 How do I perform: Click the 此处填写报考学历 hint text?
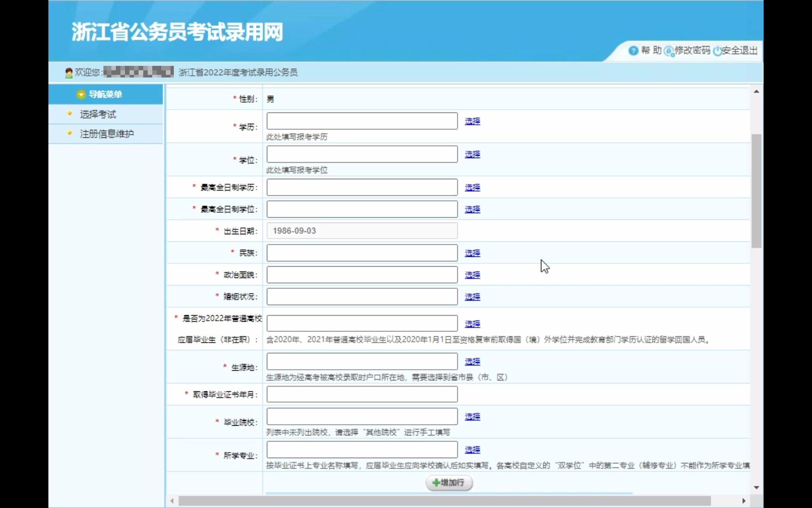297,137
